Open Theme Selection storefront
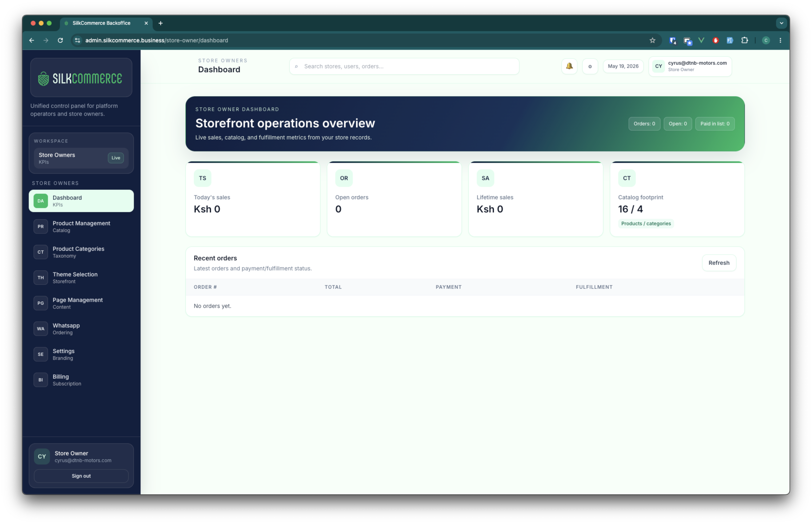Image resolution: width=812 pixels, height=524 pixels. [x=81, y=277]
